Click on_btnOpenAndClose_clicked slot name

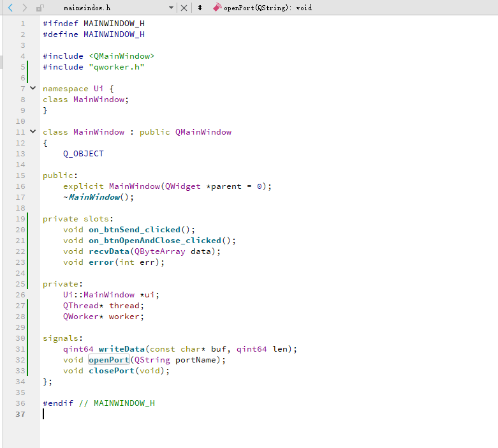pyautogui.click(x=155, y=241)
